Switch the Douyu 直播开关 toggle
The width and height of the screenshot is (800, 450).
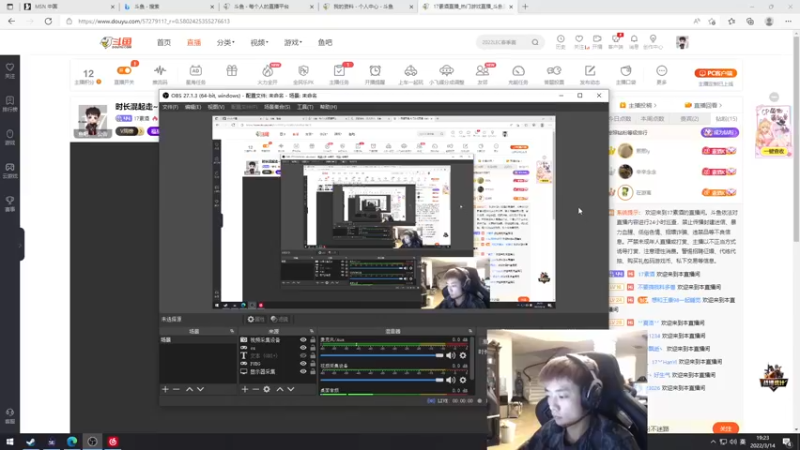(124, 70)
